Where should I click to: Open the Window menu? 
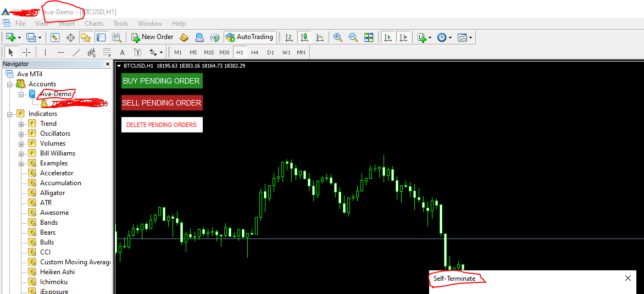(150, 24)
